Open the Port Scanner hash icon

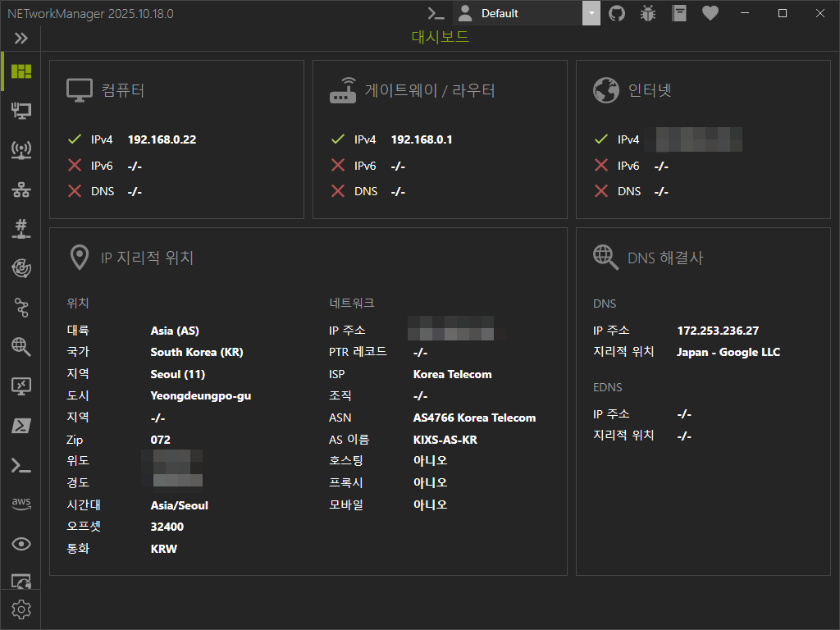[x=21, y=229]
